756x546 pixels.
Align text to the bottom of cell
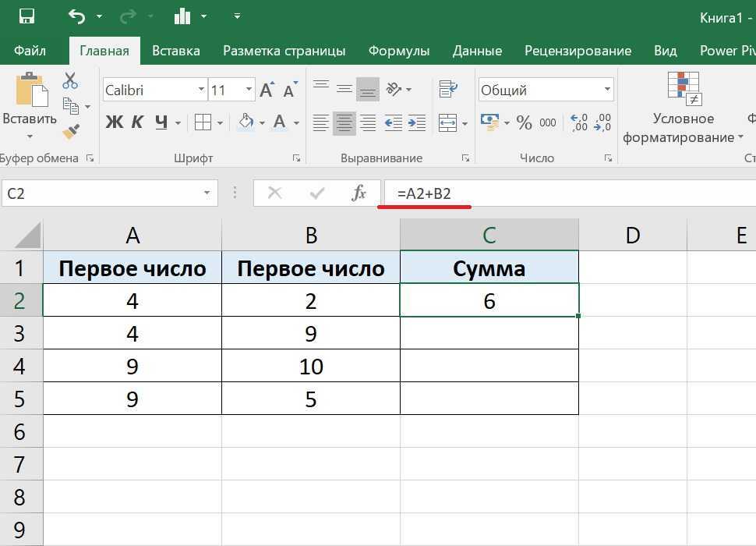point(368,89)
